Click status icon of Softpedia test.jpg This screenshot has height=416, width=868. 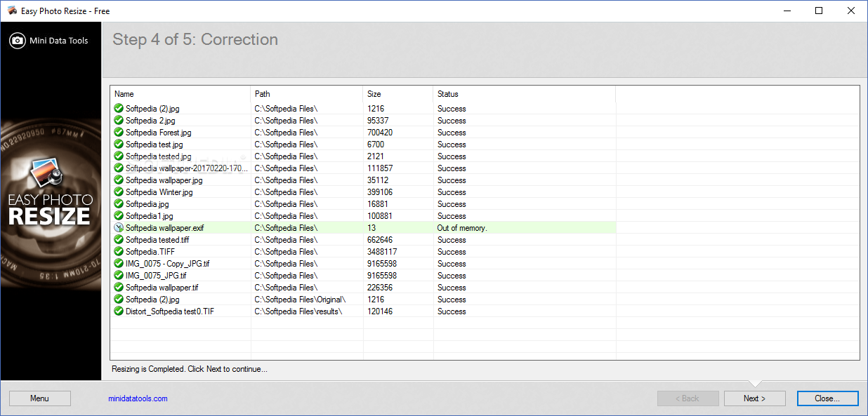pos(119,145)
